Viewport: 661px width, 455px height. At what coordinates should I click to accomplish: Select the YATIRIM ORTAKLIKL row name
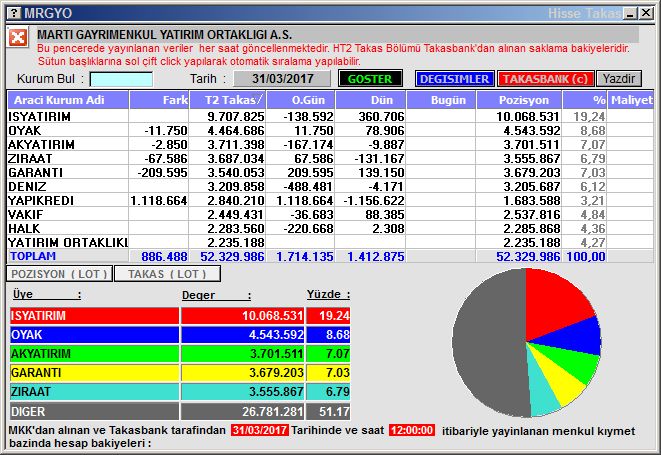pyautogui.click(x=68, y=242)
